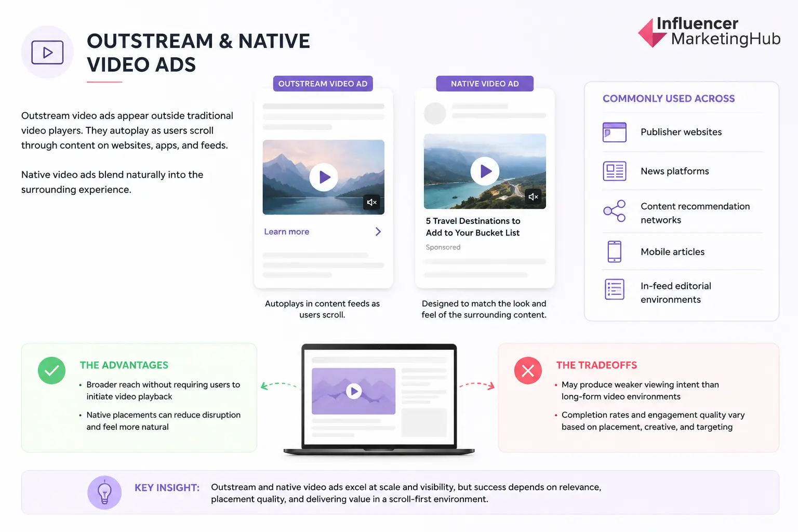This screenshot has width=798, height=532.
Task: Click "Native placements can reduce disruption" bullet
Action: click(163, 421)
